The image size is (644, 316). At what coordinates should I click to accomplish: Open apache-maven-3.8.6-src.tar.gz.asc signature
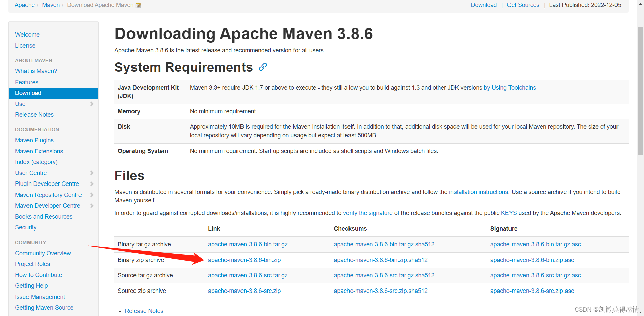[x=536, y=275]
